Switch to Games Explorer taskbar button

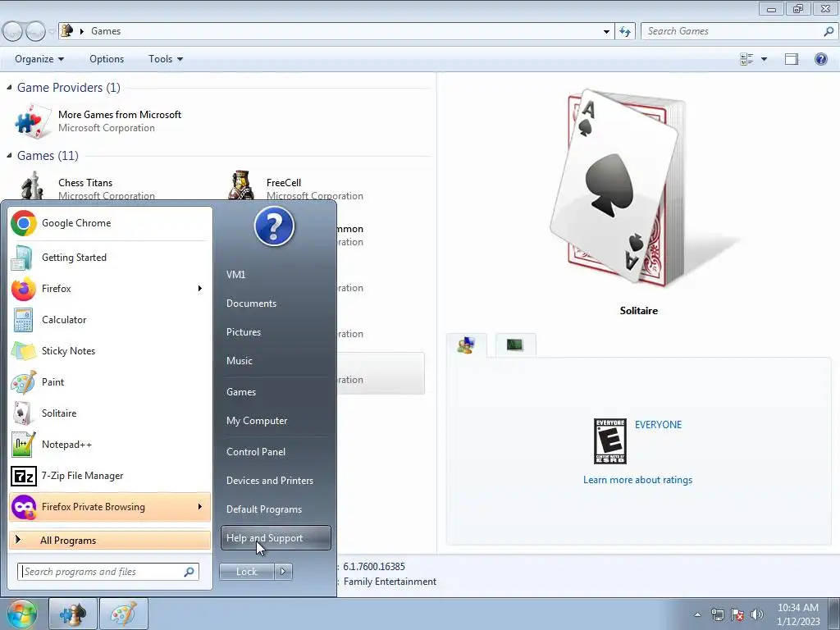click(73, 614)
